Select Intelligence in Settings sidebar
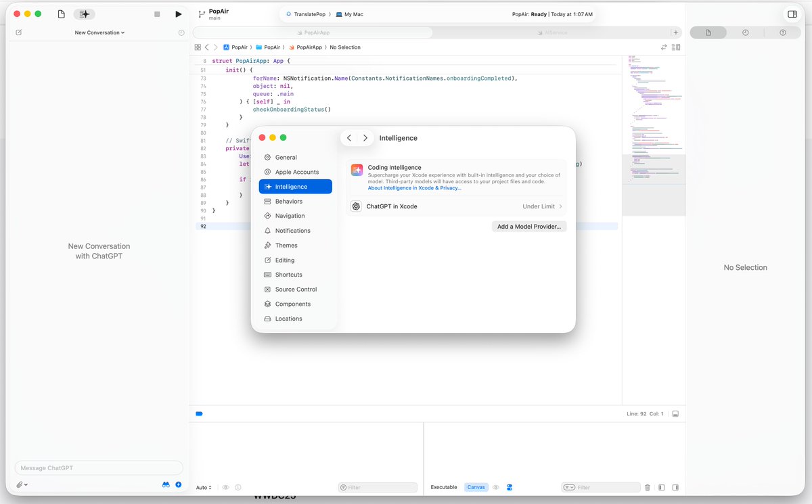 (296, 187)
